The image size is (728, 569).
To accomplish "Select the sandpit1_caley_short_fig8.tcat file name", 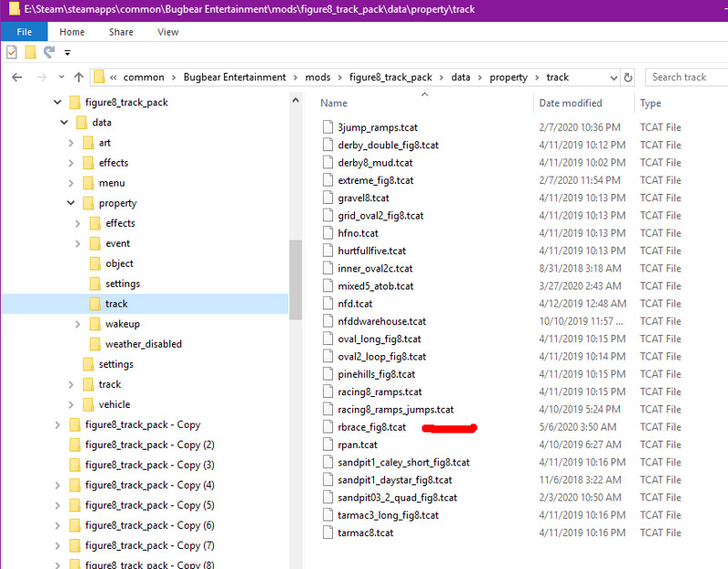I will 403,462.
